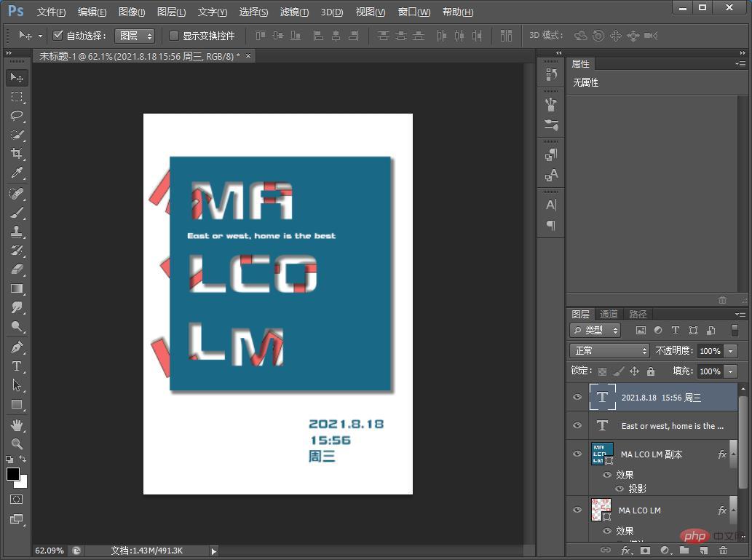The image size is (752, 560).
Task: Click the opacity 100% value field
Action: click(711, 351)
